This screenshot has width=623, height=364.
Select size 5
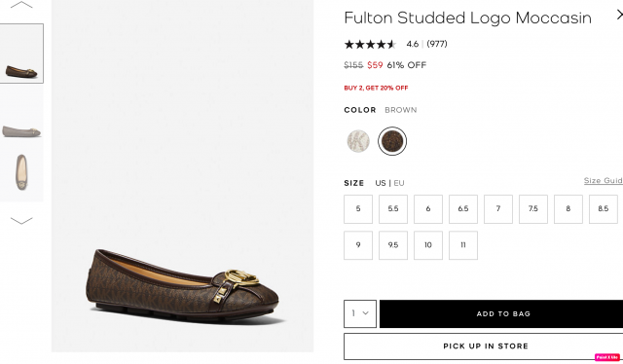coord(358,209)
